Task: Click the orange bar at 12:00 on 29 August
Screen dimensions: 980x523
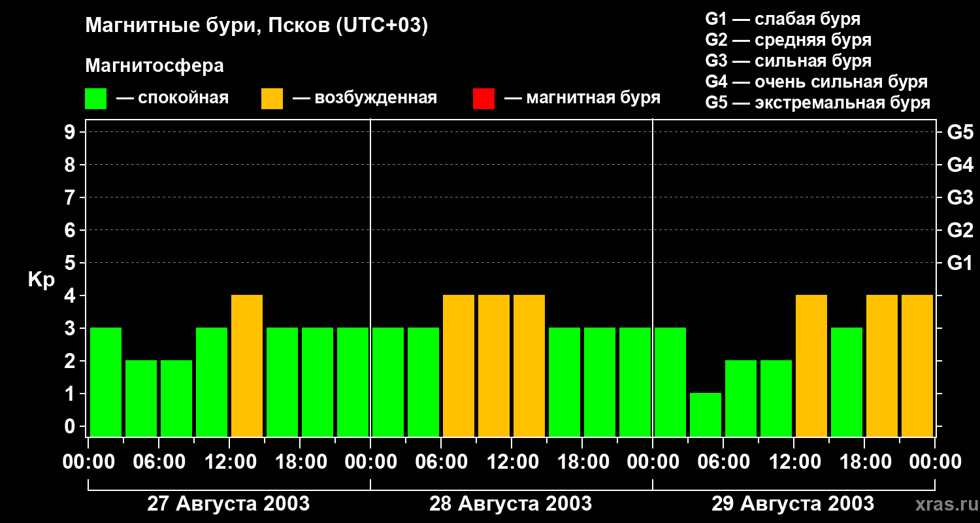Action: click(811, 365)
